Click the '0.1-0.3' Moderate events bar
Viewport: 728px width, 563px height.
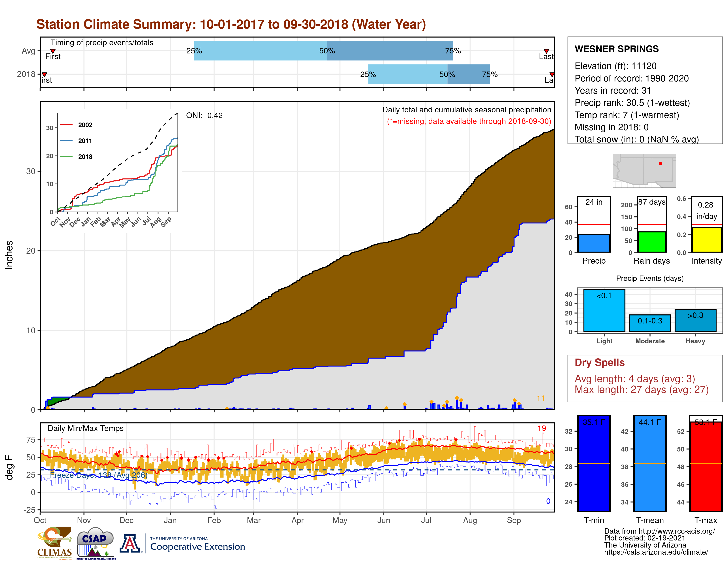(650, 323)
